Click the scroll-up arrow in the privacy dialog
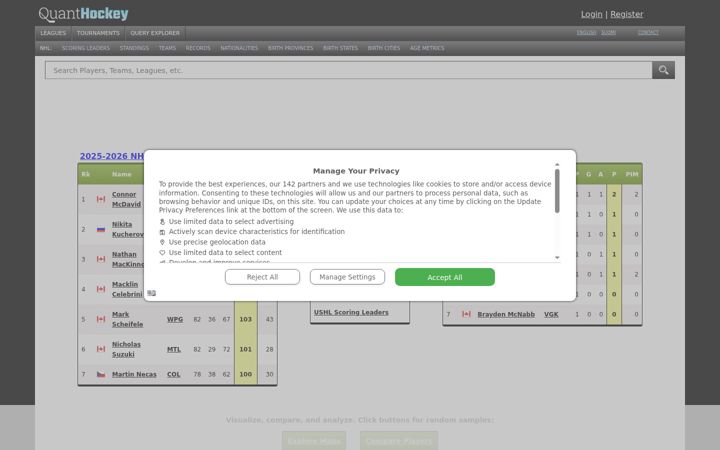The width and height of the screenshot is (720, 450). [x=557, y=164]
